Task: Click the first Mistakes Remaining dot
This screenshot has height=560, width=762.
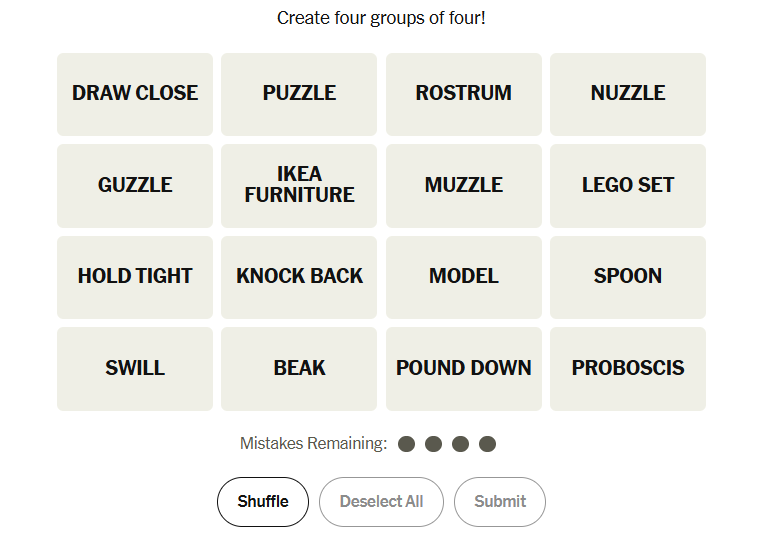Action: tap(406, 444)
